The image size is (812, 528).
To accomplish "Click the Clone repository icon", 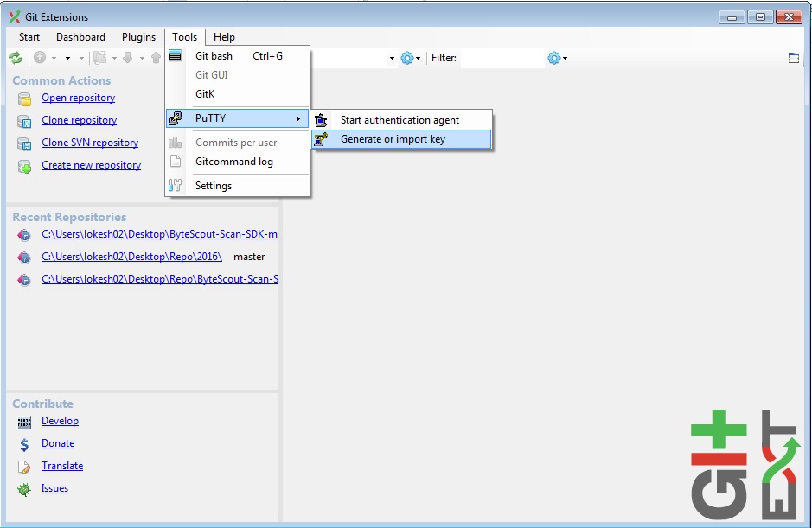I will (x=24, y=121).
